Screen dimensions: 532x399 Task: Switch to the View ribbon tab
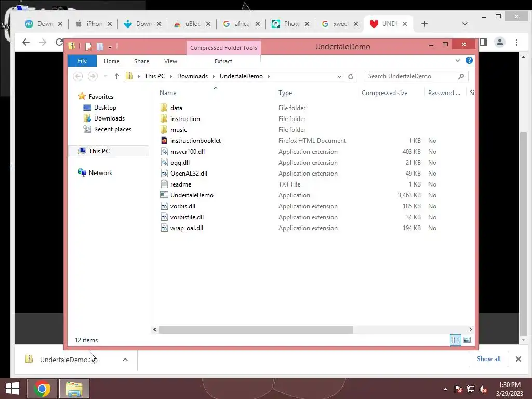[x=170, y=61]
